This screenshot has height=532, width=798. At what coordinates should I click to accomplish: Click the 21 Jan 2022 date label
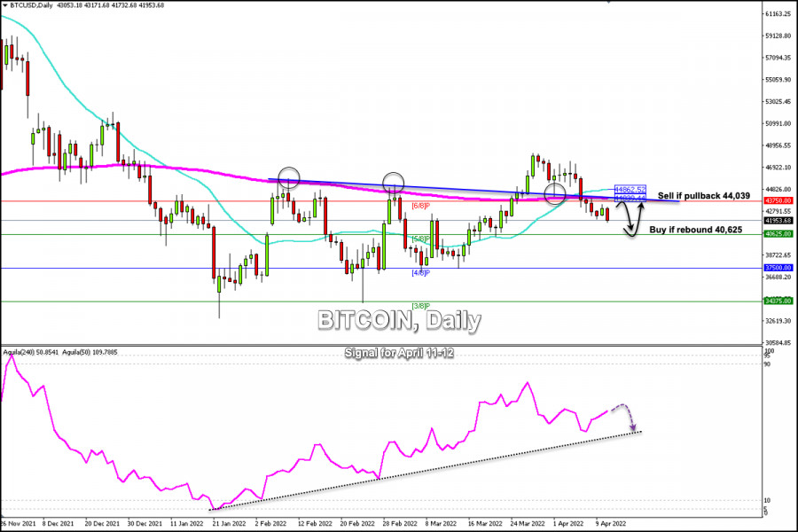[x=229, y=524]
